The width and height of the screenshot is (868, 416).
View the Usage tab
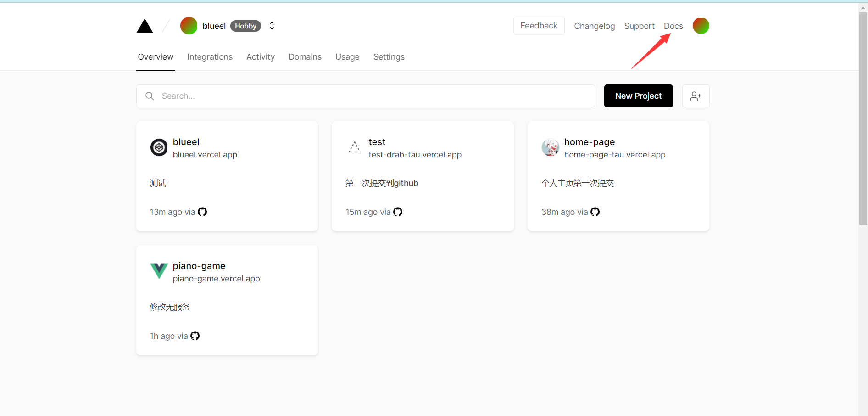pos(347,57)
